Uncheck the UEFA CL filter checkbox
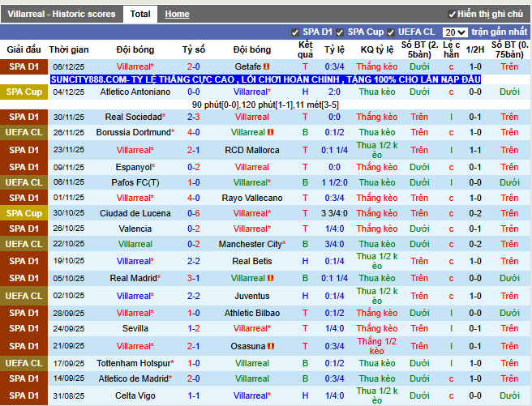 click(x=391, y=32)
